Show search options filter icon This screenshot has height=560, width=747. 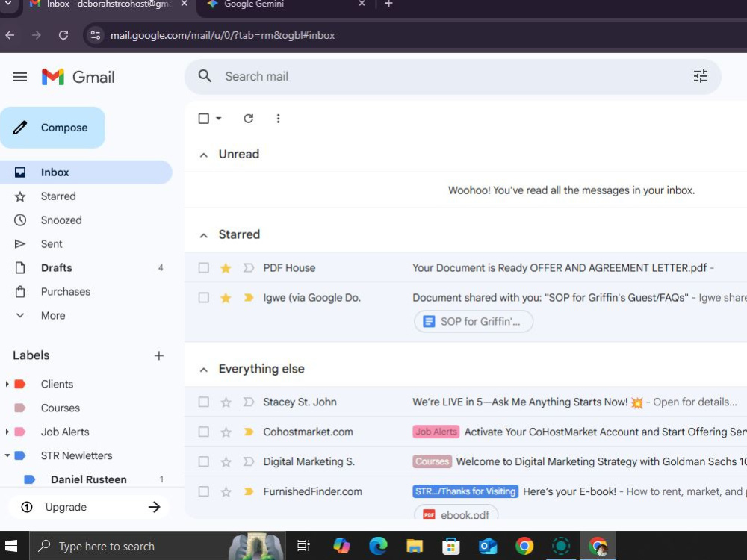coord(701,76)
